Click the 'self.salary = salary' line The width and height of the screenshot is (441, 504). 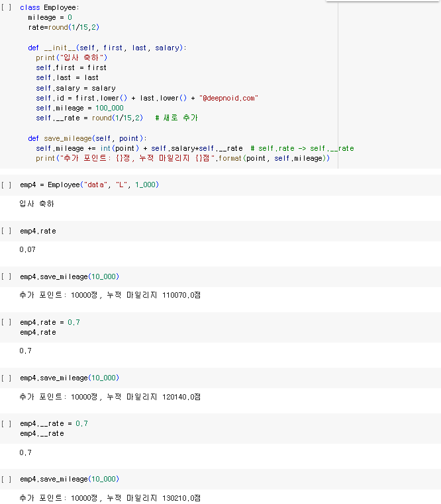(x=75, y=88)
